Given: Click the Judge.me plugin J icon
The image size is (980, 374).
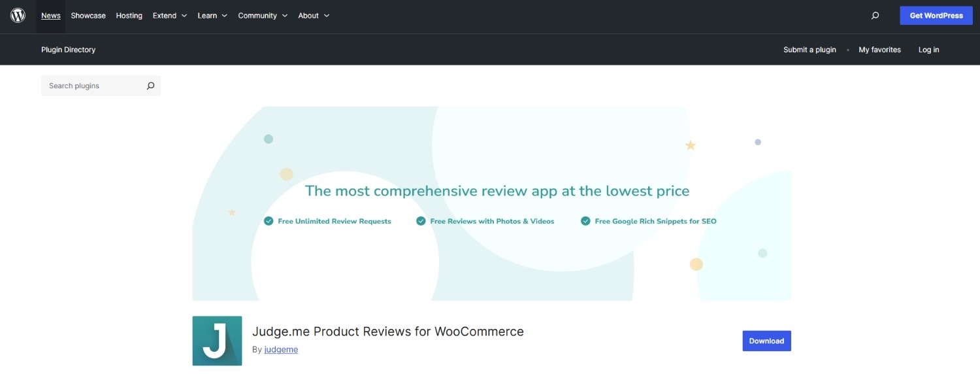Looking at the screenshot, I should pyautogui.click(x=217, y=341).
